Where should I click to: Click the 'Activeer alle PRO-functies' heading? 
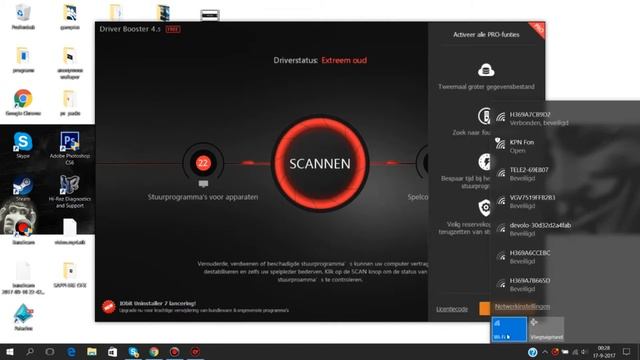coord(486,35)
